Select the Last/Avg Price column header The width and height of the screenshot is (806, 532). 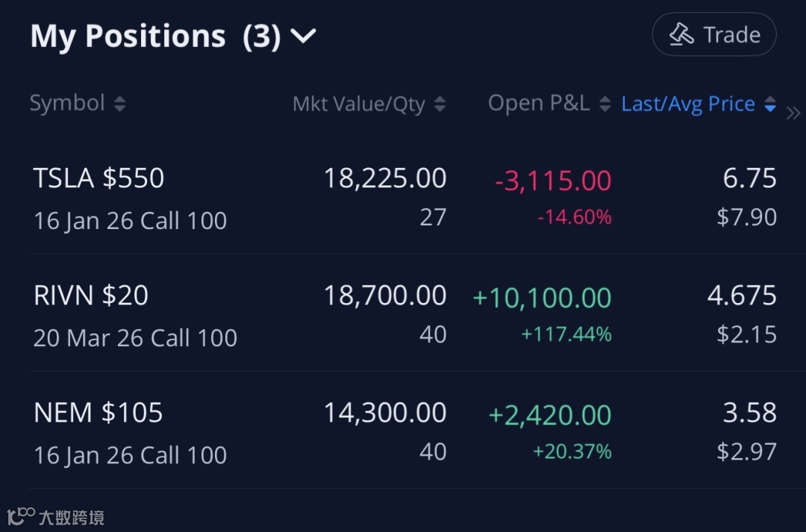click(x=687, y=104)
